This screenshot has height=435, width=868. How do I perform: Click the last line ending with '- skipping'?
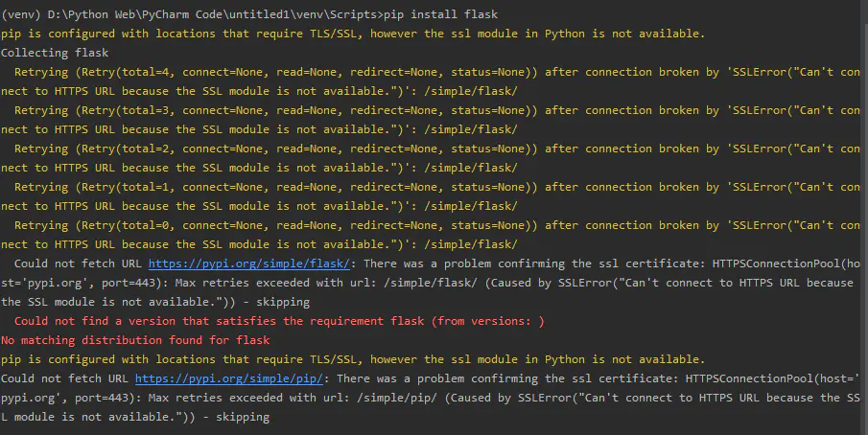coord(135,417)
